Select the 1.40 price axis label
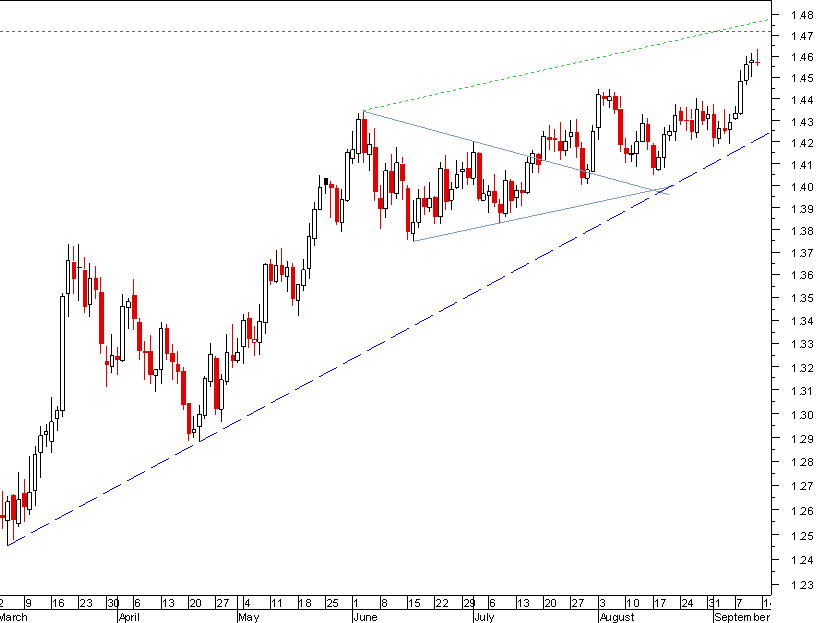This screenshot has width=817, height=623. pyautogui.click(x=801, y=186)
